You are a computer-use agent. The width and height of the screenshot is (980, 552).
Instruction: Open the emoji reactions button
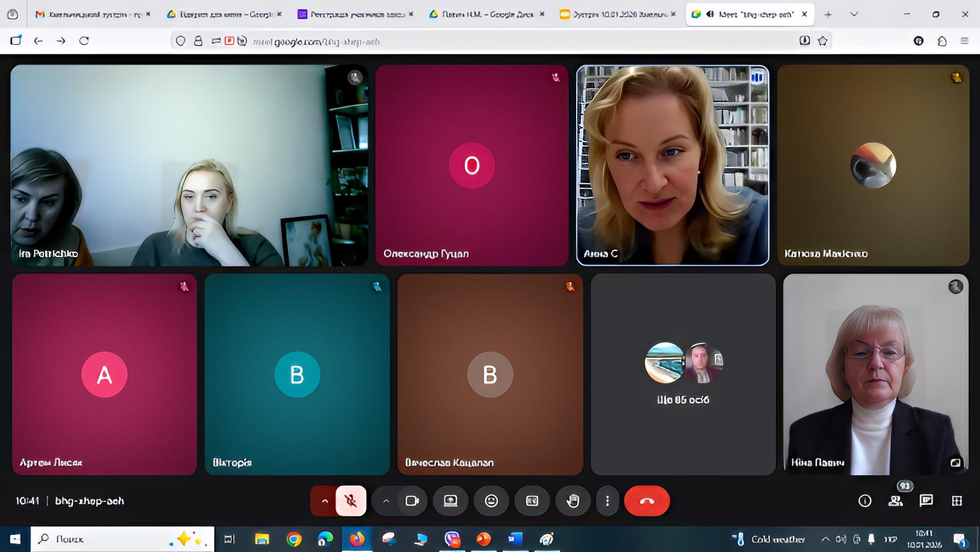491,501
